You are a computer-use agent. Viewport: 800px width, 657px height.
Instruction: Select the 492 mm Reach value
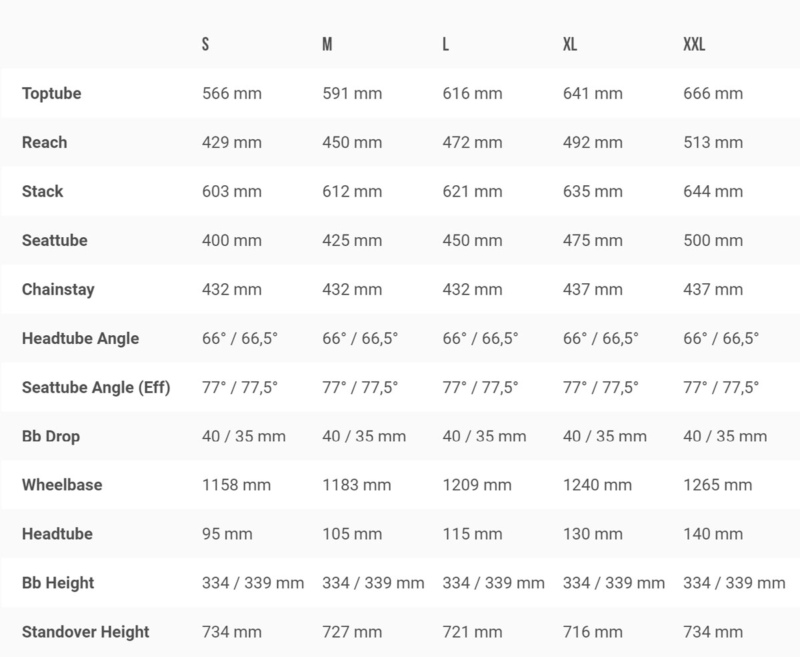(592, 143)
